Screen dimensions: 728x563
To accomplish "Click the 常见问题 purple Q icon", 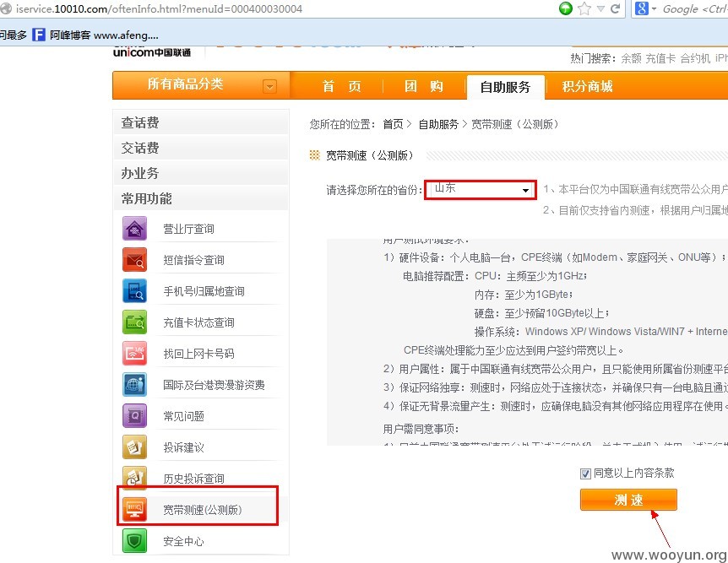I will tap(134, 416).
